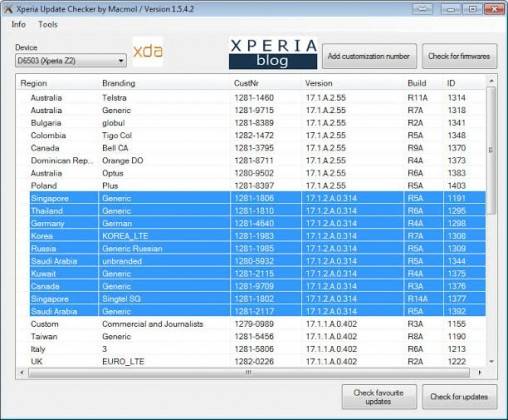Click the app icon in title bar
The width and height of the screenshot is (508, 420).
(x=8, y=9)
